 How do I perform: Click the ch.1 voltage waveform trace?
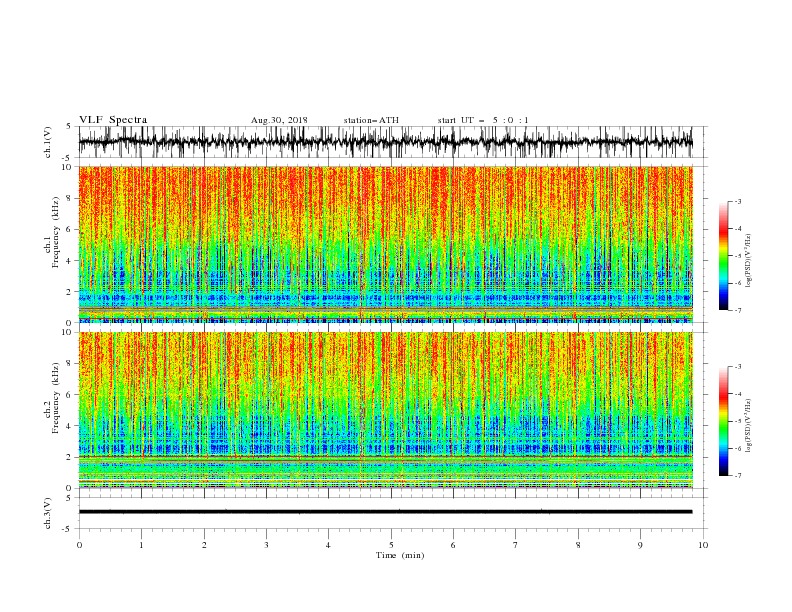pos(385,142)
